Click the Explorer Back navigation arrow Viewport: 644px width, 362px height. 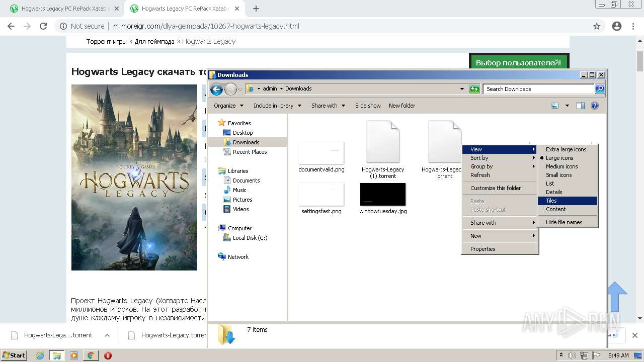pos(216,89)
